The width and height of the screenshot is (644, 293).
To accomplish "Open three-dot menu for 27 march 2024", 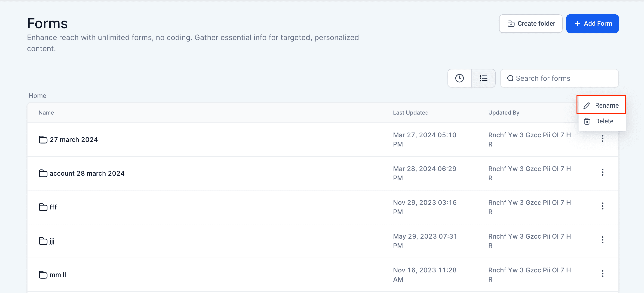I will [602, 138].
